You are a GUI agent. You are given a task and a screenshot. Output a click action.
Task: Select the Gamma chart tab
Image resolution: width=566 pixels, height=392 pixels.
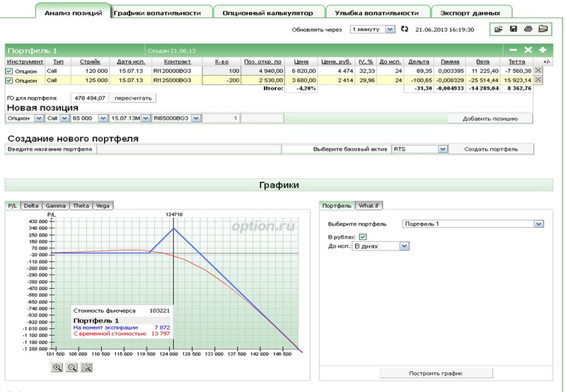[x=55, y=205]
